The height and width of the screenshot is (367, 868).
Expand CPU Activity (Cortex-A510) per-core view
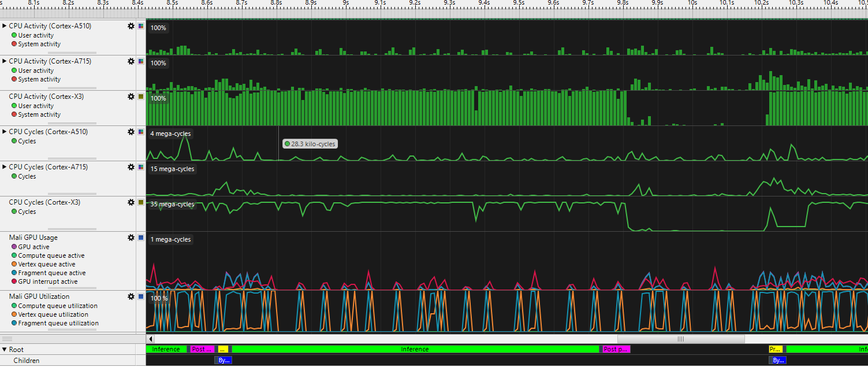pyautogui.click(x=5, y=26)
